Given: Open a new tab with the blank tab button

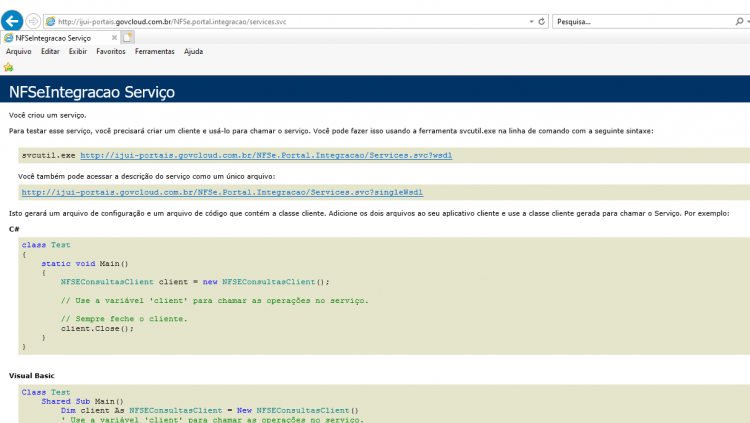Looking at the screenshot, I should 127,37.
